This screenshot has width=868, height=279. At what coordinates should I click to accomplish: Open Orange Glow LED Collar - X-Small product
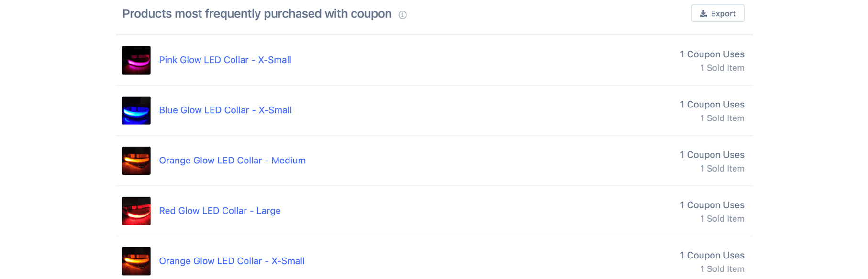click(232, 261)
